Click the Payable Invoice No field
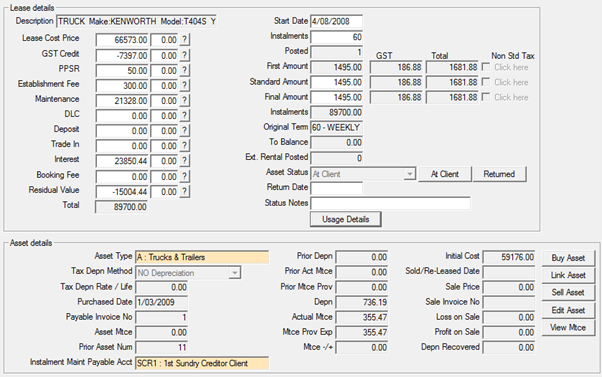The width and height of the screenshot is (602, 377). coord(162,317)
